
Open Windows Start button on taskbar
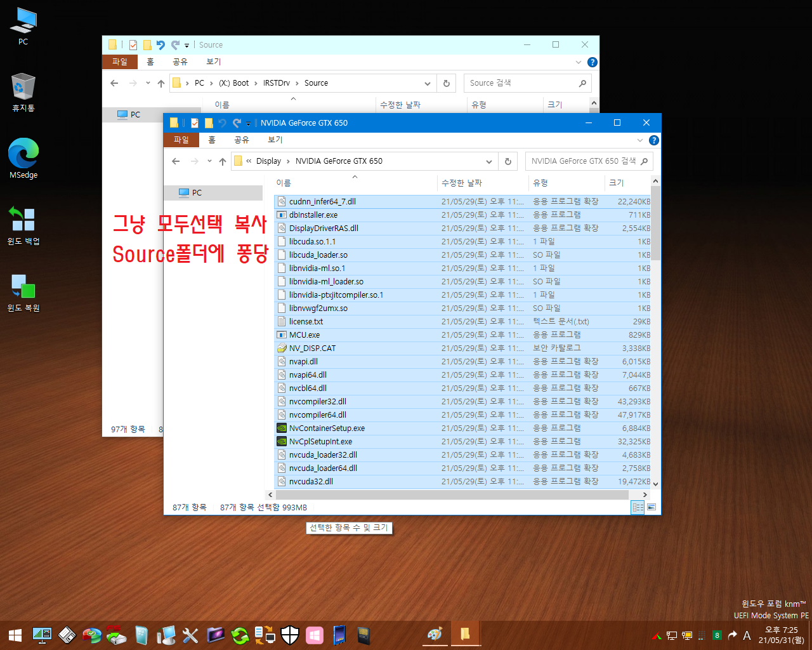[x=15, y=635]
